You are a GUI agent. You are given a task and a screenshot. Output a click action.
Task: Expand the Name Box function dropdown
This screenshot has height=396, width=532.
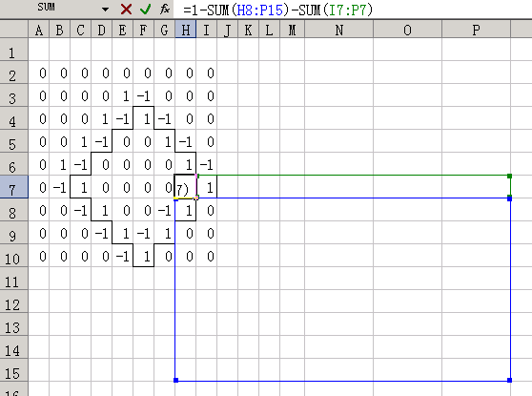(106, 10)
